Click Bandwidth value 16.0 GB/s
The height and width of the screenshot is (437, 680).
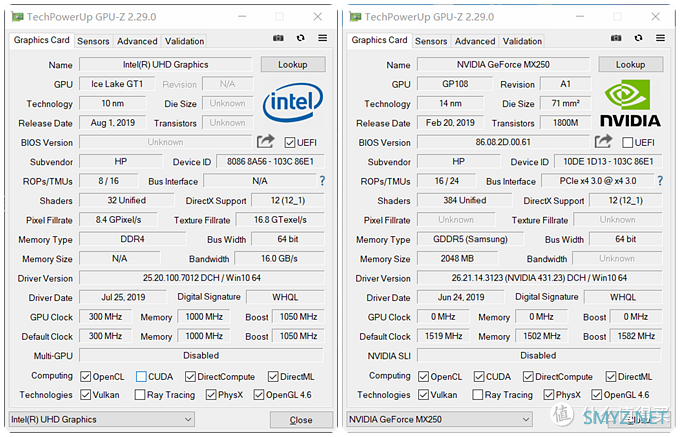pyautogui.click(x=279, y=258)
